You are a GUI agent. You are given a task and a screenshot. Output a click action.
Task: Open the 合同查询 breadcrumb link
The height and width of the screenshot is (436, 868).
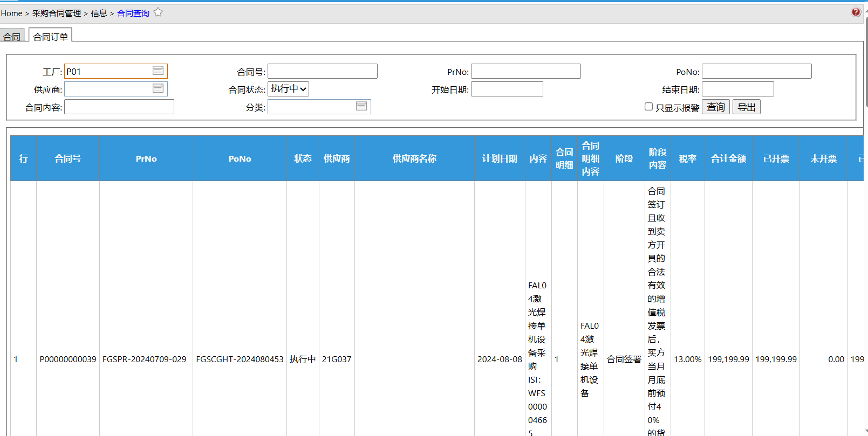(x=133, y=13)
